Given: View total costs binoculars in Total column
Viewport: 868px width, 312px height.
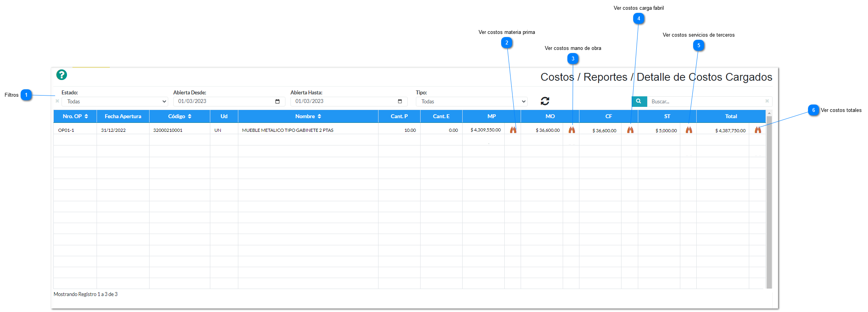Looking at the screenshot, I should pos(758,130).
